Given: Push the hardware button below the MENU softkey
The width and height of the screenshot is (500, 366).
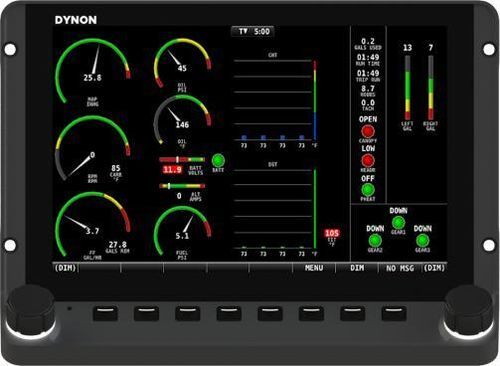Looking at the screenshot, I should point(311,313).
